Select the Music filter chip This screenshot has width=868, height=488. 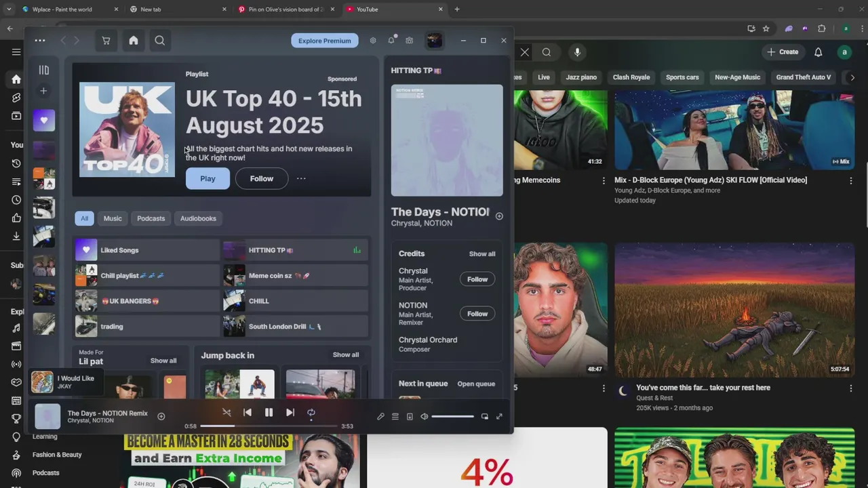tap(113, 218)
